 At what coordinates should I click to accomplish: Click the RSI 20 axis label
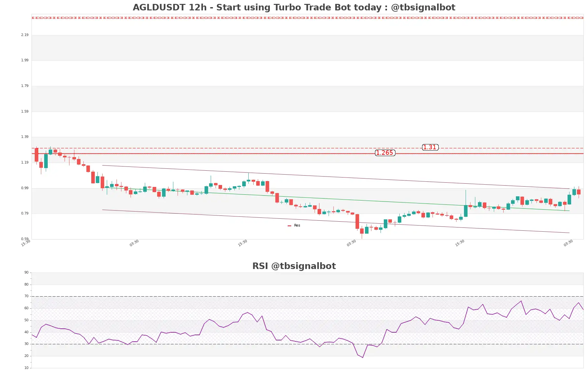tap(26, 356)
